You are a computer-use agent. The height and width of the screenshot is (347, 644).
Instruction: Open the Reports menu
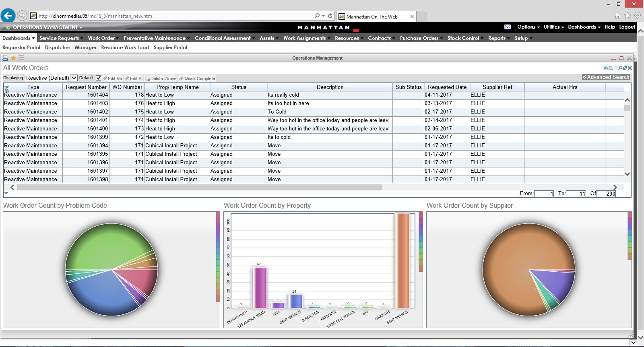click(x=499, y=38)
